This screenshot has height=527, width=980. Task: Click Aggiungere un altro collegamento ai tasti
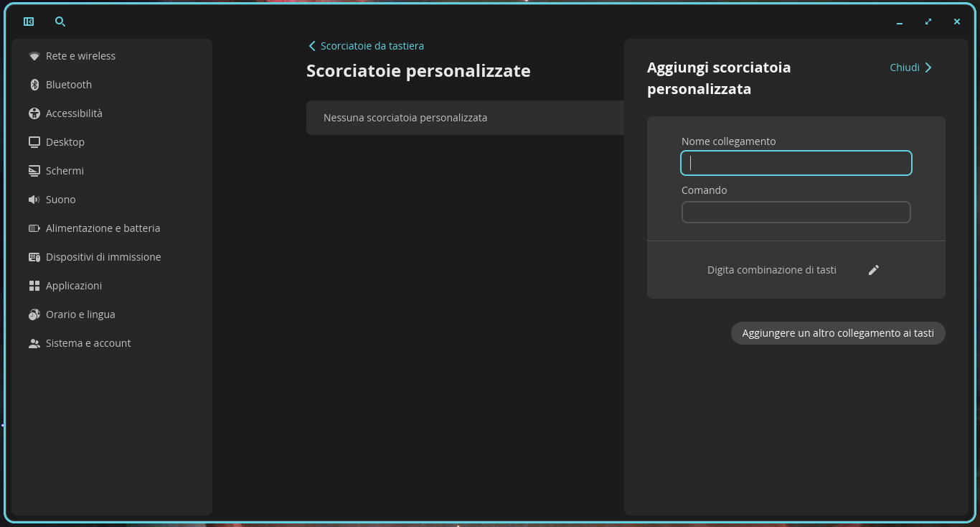pyautogui.click(x=838, y=333)
